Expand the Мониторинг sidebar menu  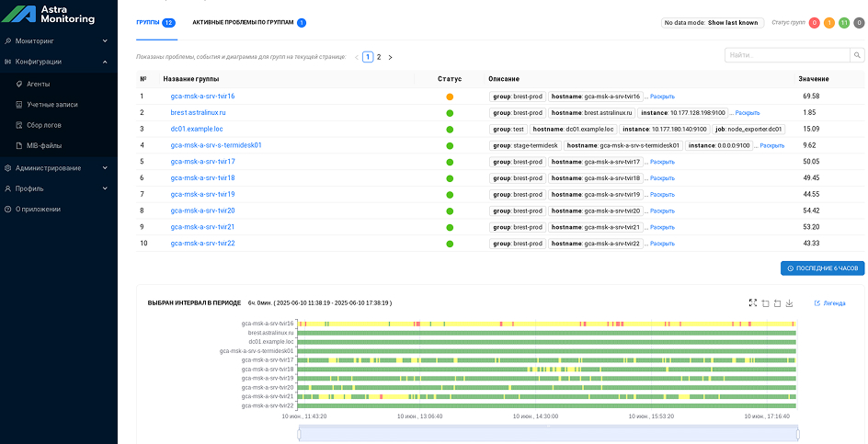59,41
